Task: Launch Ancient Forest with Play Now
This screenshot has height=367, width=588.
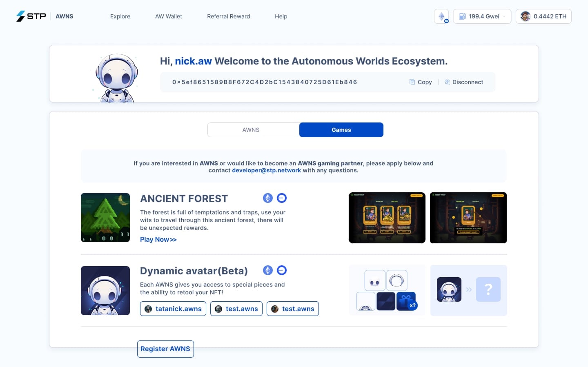Action: [158, 240]
